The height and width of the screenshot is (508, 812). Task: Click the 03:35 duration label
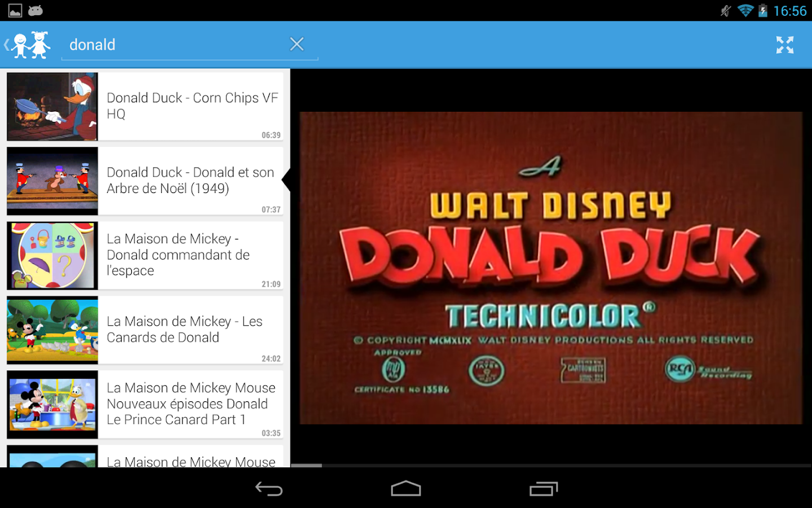point(271,433)
